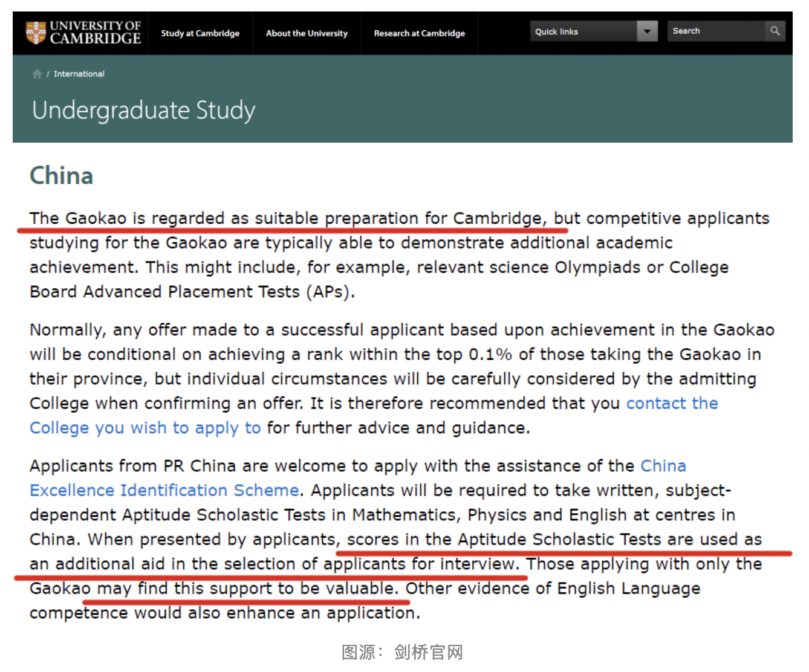Focus the Search text field
The height and width of the screenshot is (672, 809).
pos(716,31)
